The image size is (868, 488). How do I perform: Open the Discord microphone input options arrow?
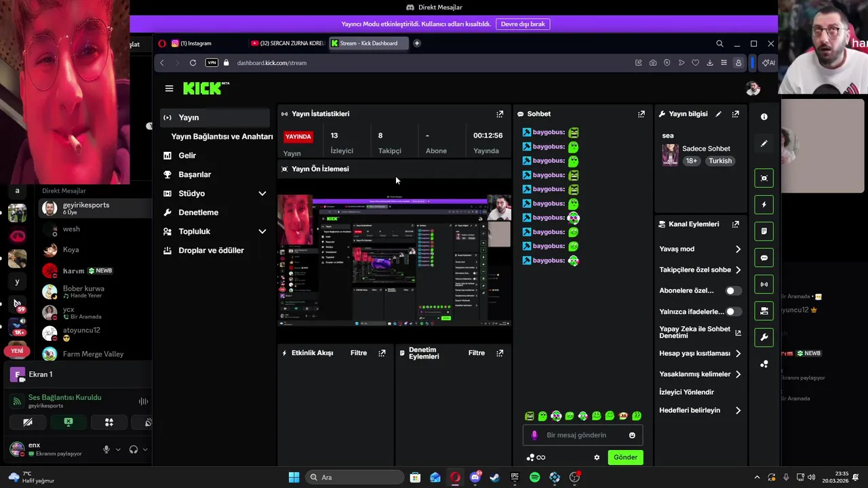tap(118, 449)
